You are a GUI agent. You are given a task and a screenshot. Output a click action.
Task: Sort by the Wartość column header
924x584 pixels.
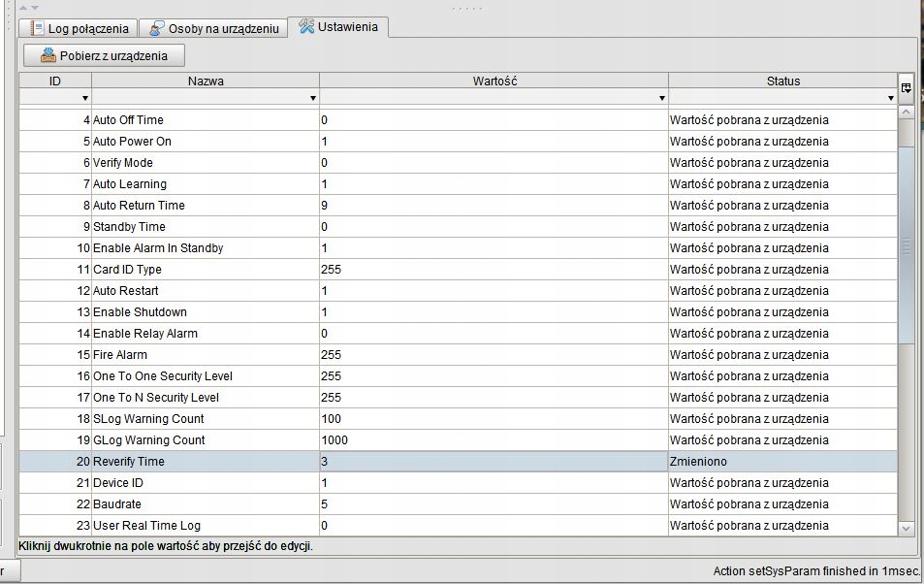[x=494, y=81]
